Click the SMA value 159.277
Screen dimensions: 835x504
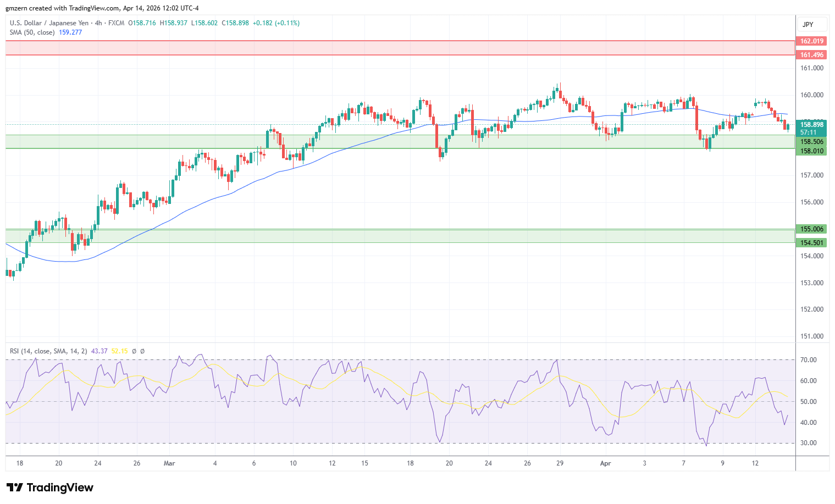tap(70, 32)
